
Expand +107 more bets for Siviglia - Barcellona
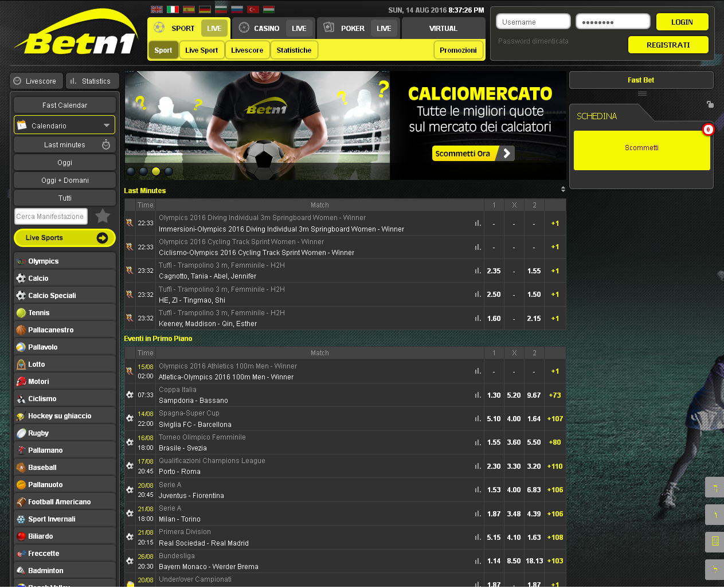555,418
